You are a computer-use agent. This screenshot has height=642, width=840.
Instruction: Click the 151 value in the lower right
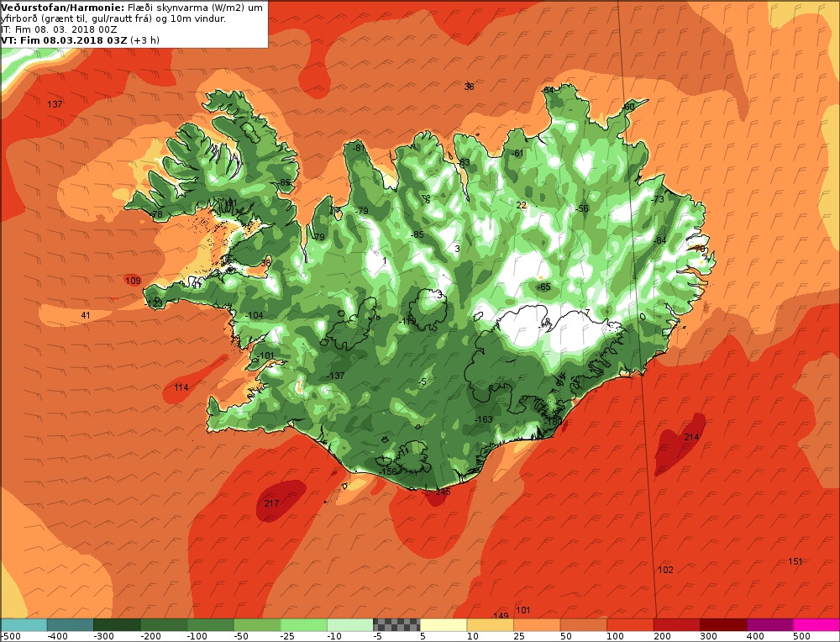coord(795,561)
